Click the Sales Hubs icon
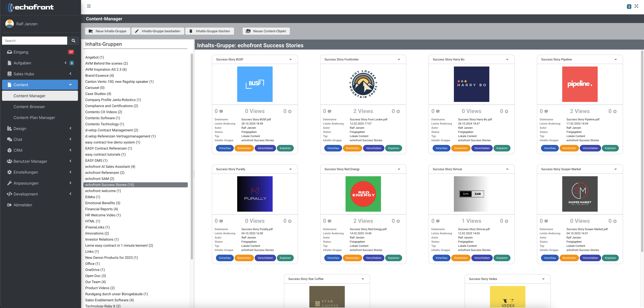Image resolution: width=644 pixels, height=308 pixels. click(x=9, y=74)
